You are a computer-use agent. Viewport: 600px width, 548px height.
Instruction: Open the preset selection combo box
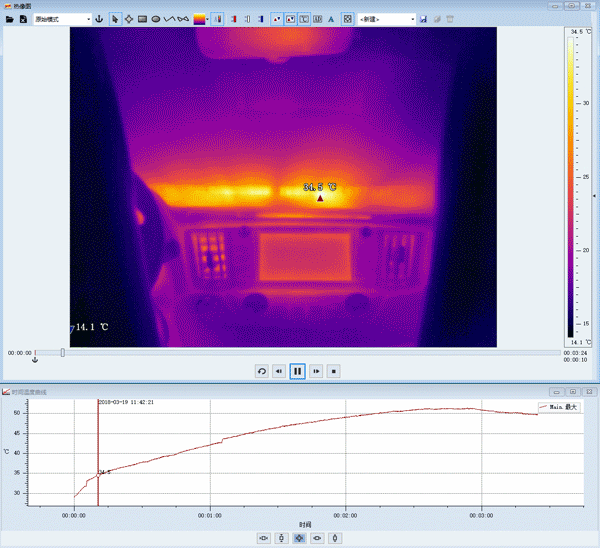[x=386, y=19]
